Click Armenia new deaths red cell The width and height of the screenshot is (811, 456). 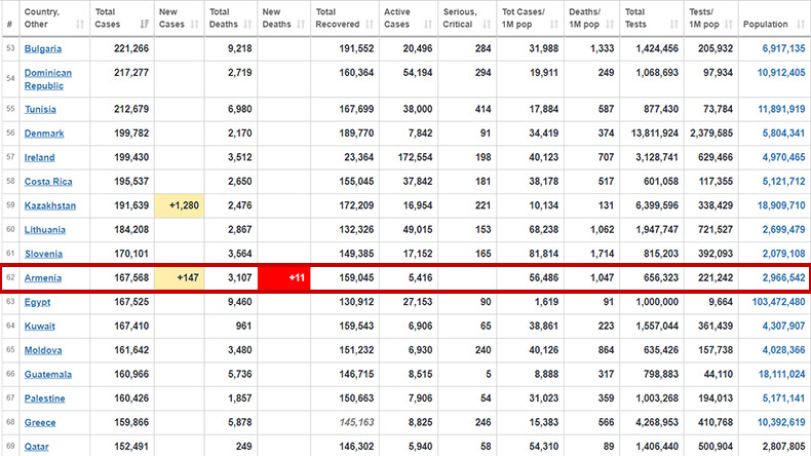pos(284,278)
